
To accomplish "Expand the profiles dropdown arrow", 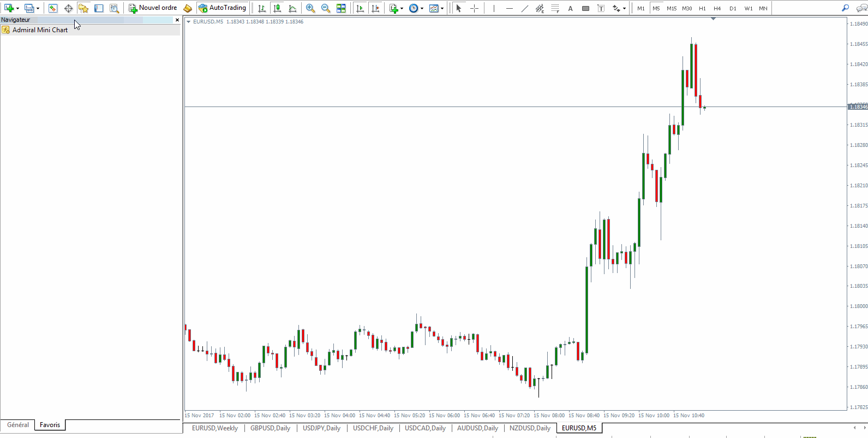I will pos(38,9).
